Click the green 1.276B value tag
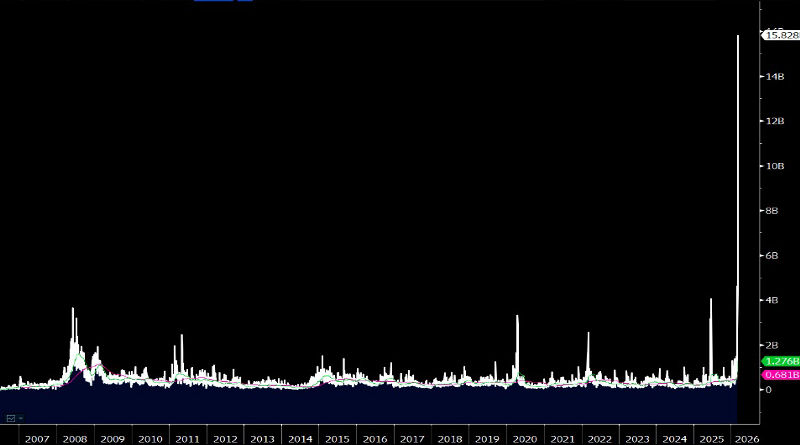This screenshot has width=800, height=445. tap(779, 361)
